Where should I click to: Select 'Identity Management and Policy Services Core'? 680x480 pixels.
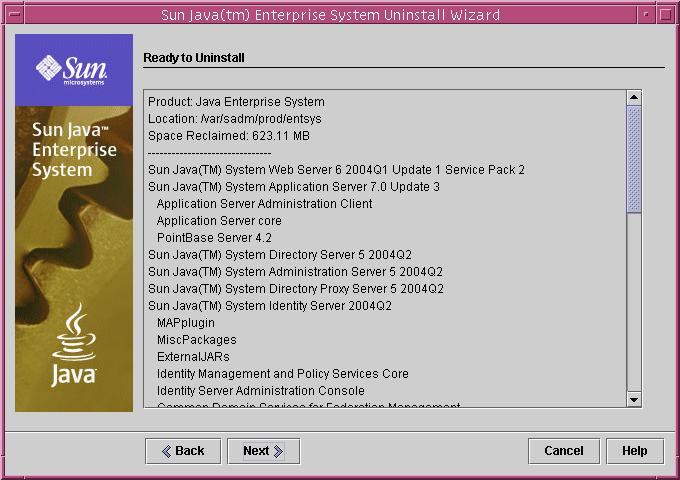282,374
